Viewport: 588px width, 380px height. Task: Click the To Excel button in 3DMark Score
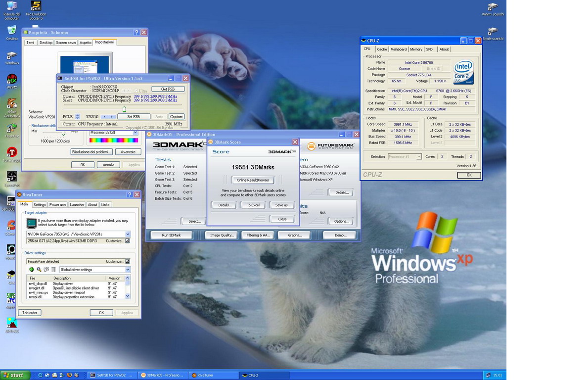(253, 205)
